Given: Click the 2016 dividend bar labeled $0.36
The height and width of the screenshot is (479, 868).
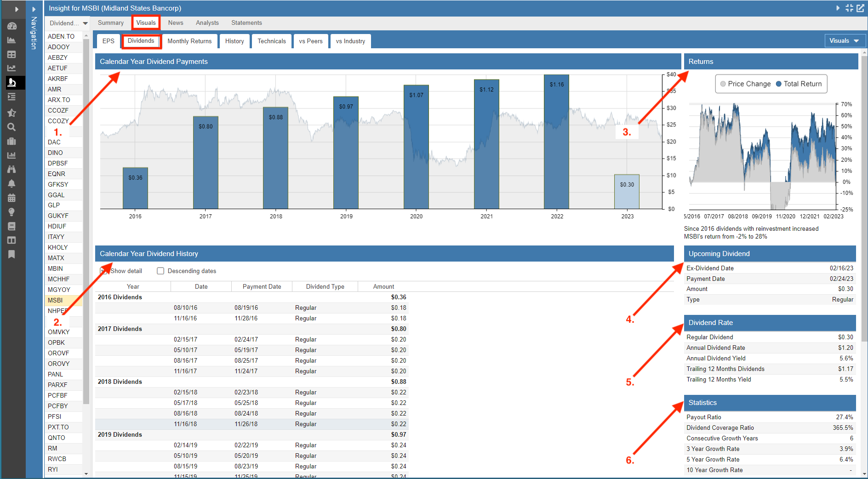Looking at the screenshot, I should coord(135,188).
